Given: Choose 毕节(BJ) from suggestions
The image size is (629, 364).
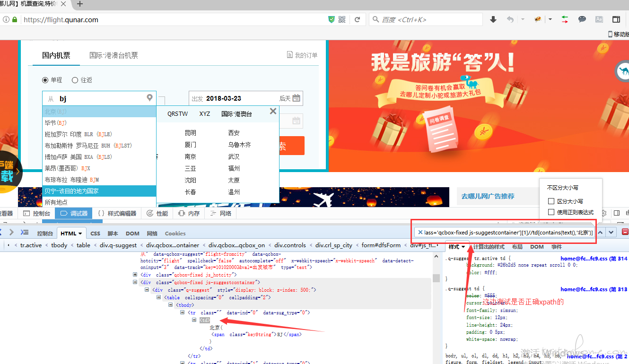Looking at the screenshot, I should click(x=99, y=123).
